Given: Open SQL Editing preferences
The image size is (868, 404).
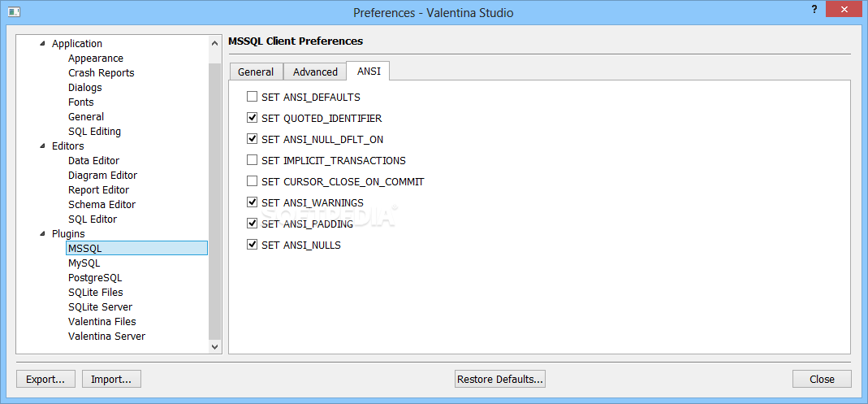Looking at the screenshot, I should point(94,132).
